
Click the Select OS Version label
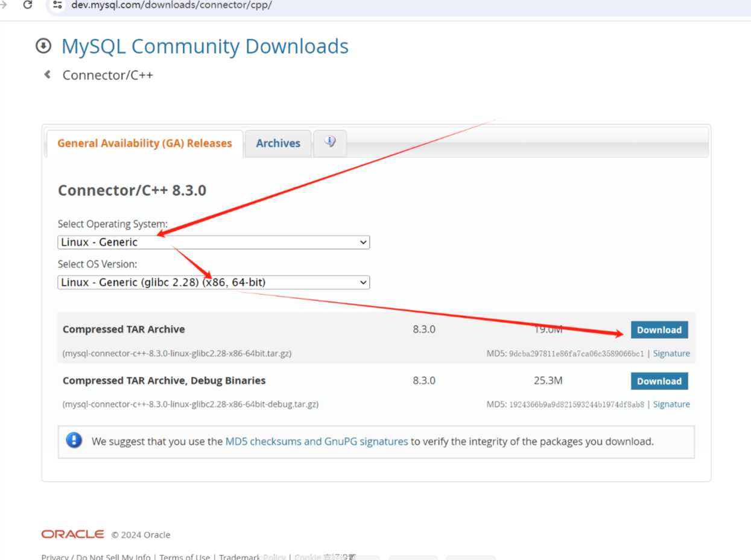tap(98, 264)
